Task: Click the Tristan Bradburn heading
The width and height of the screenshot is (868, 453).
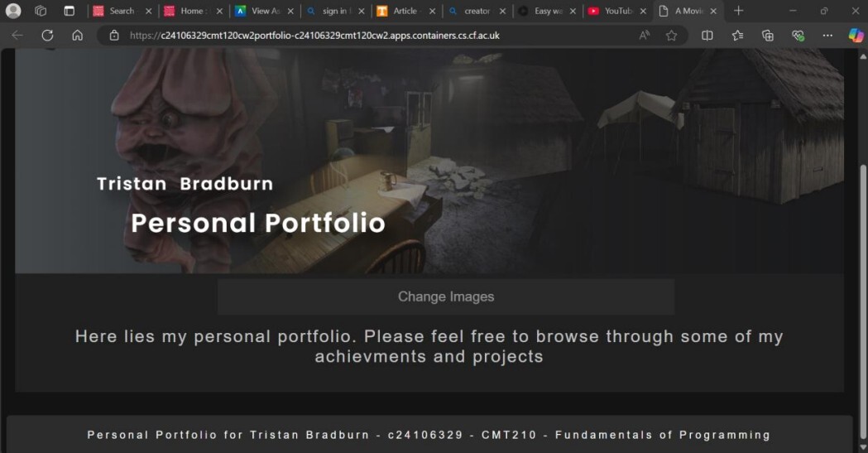Action: click(x=185, y=184)
